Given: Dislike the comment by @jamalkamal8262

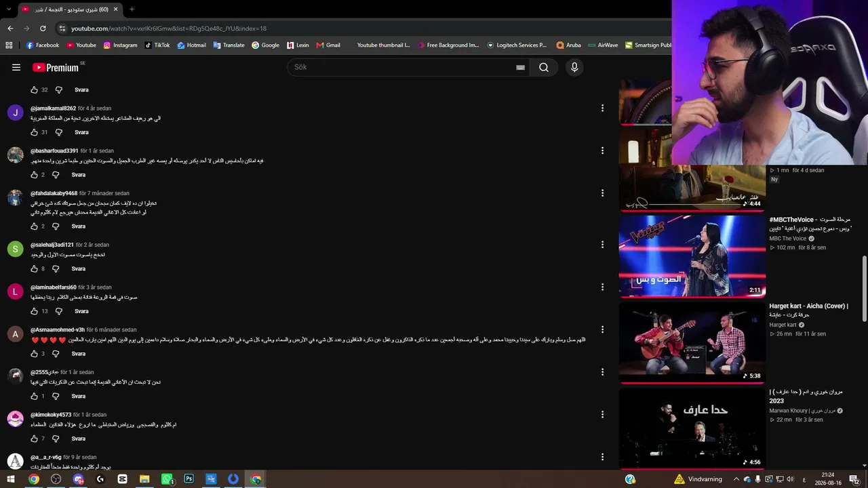Looking at the screenshot, I should pyautogui.click(x=59, y=132).
